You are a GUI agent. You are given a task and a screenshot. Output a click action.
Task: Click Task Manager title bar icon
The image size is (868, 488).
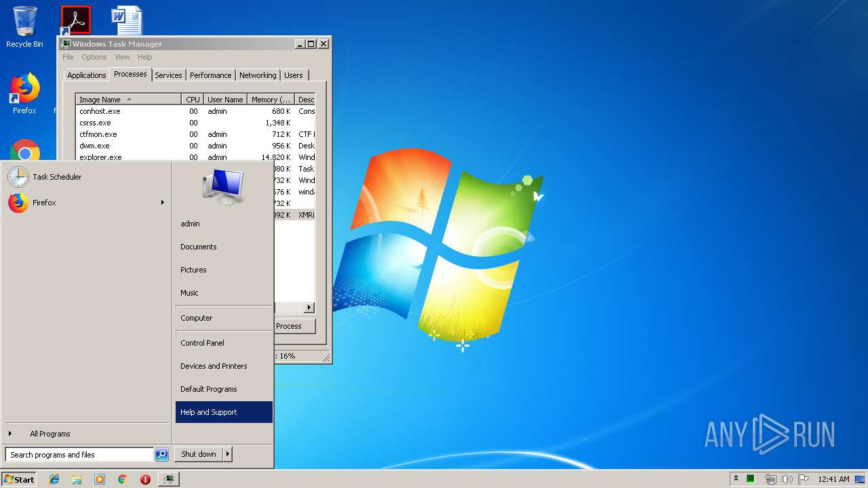66,44
